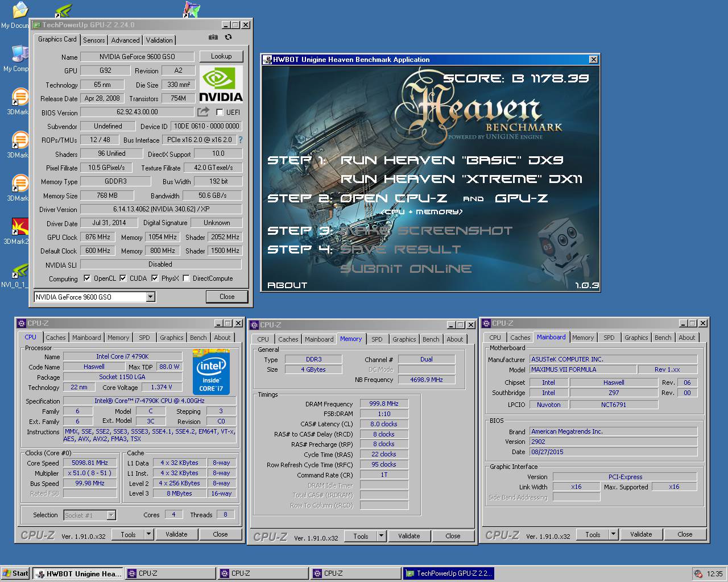Expand Tools dropdown arrow in CPU-Z Memory window
The width and height of the screenshot is (728, 582).
click(382, 536)
